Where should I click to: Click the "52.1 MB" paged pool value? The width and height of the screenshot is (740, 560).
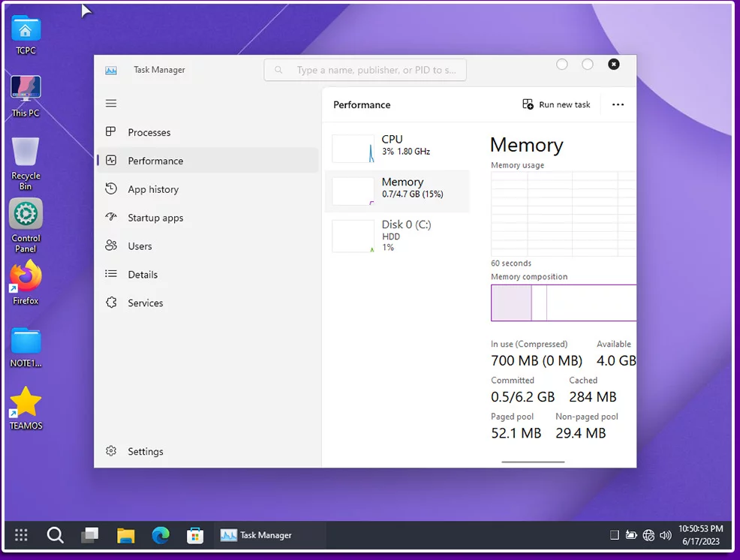(x=516, y=433)
